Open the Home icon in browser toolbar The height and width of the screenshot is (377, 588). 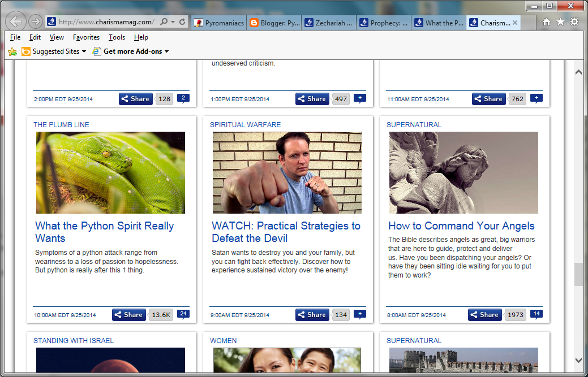click(547, 22)
